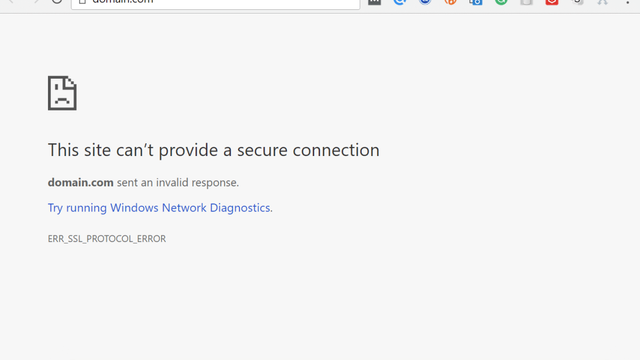The height and width of the screenshot is (360, 640).
Task: Click the reload page button
Action: (57, 1)
